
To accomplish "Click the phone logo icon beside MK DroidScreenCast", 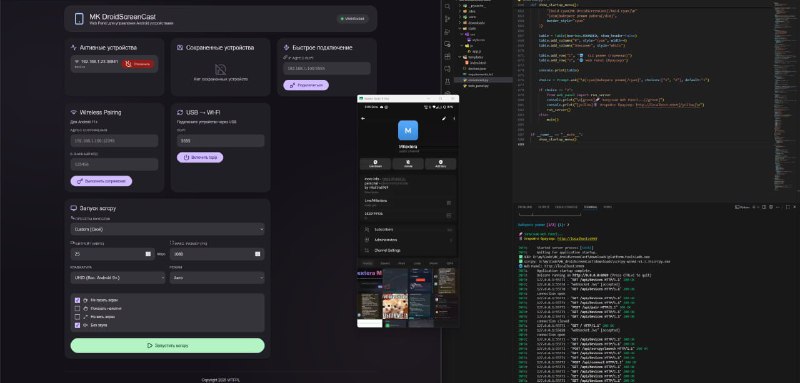I will point(79,19).
